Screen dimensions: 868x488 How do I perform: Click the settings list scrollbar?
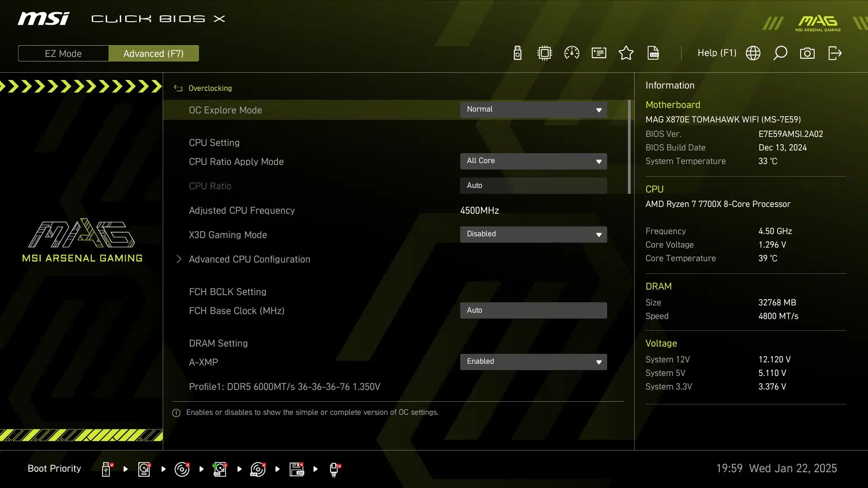click(x=629, y=147)
